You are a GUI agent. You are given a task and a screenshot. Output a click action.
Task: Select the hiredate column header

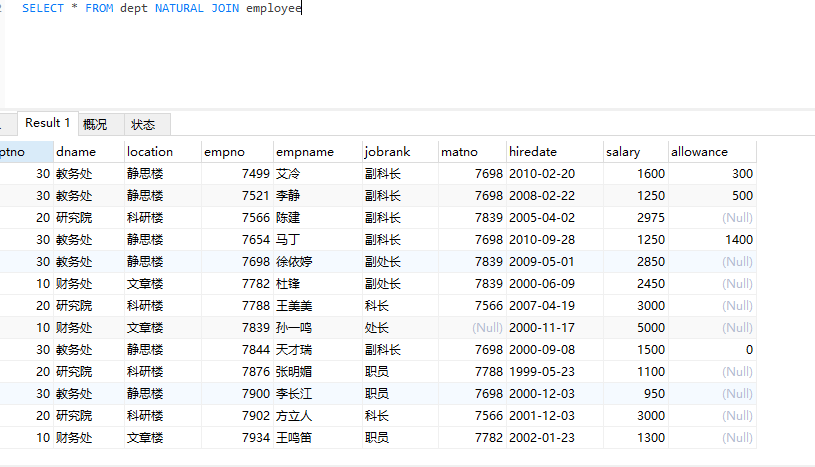tap(555, 152)
